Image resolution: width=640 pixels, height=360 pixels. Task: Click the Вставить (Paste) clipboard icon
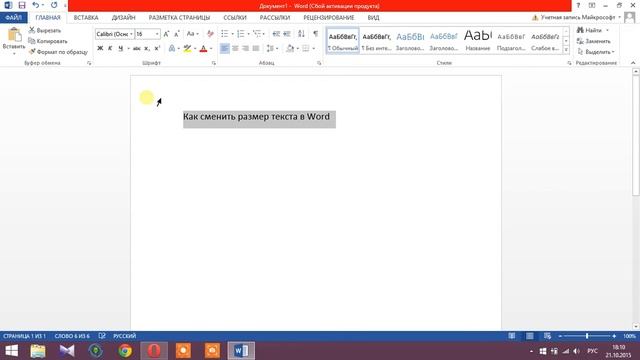(x=14, y=35)
